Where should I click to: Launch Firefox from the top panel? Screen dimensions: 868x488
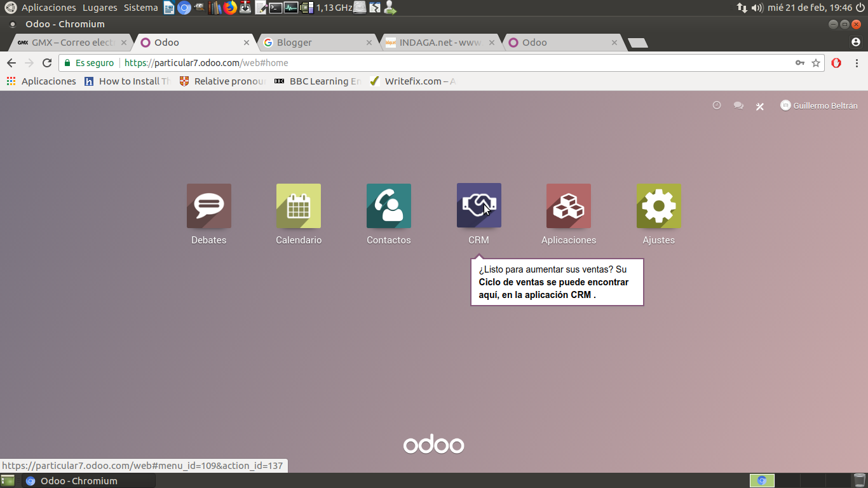click(230, 8)
